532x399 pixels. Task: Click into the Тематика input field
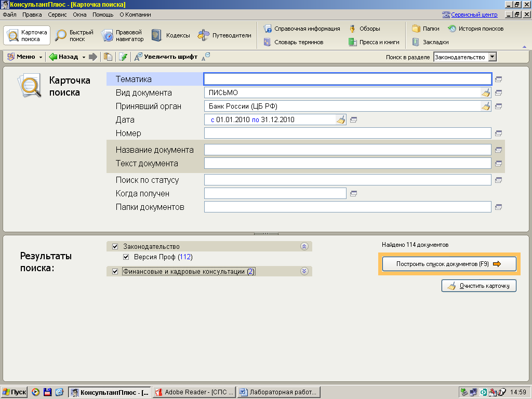coord(348,79)
